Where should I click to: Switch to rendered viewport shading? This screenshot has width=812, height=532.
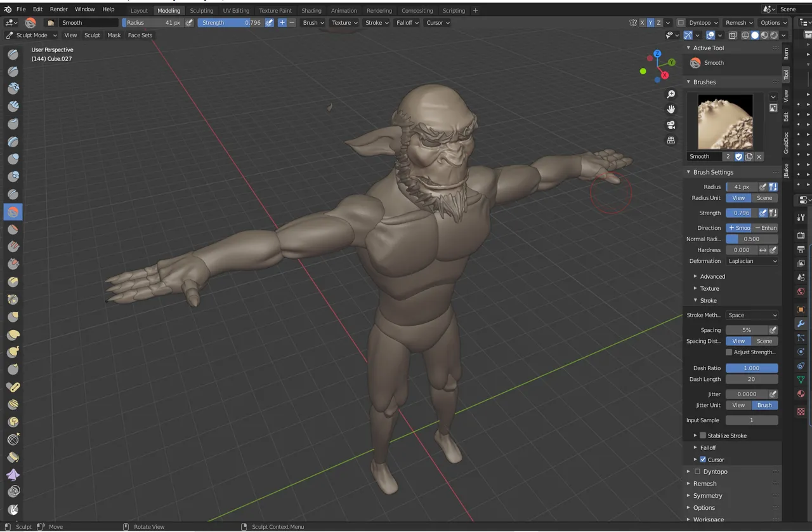point(774,35)
